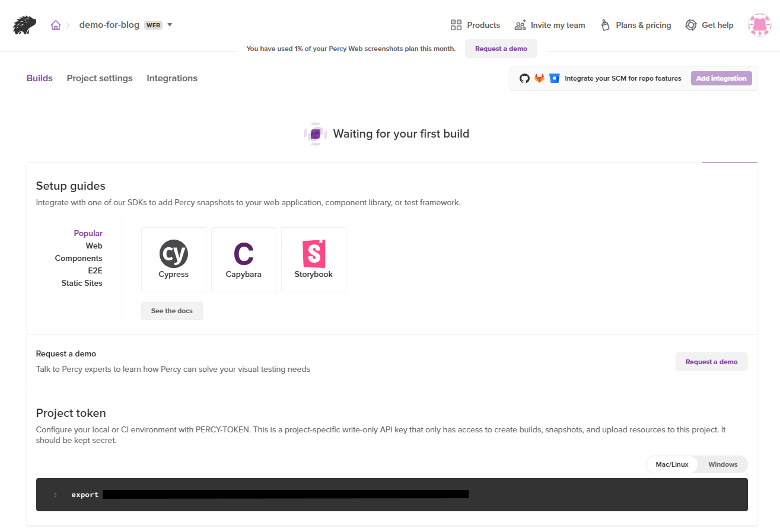The width and height of the screenshot is (780, 532).
Task: Open the user avatar menu
Action: pyautogui.click(x=759, y=25)
